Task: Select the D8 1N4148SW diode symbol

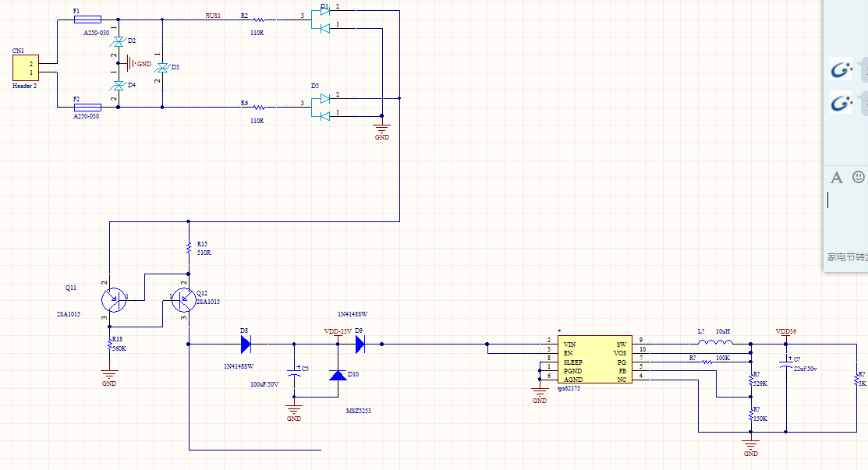Action: [246, 345]
